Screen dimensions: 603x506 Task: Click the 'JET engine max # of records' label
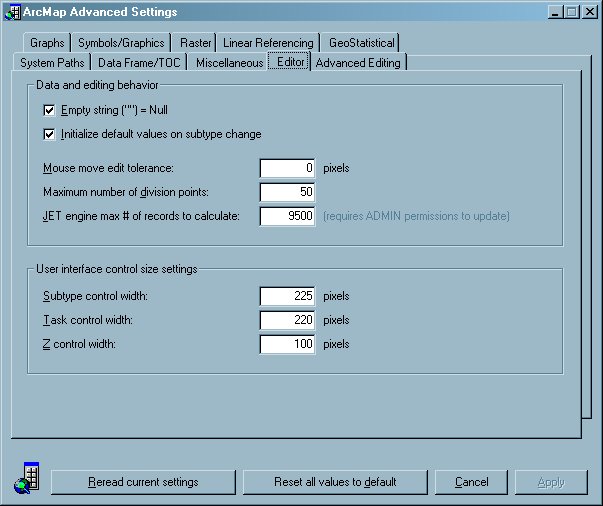pos(141,216)
